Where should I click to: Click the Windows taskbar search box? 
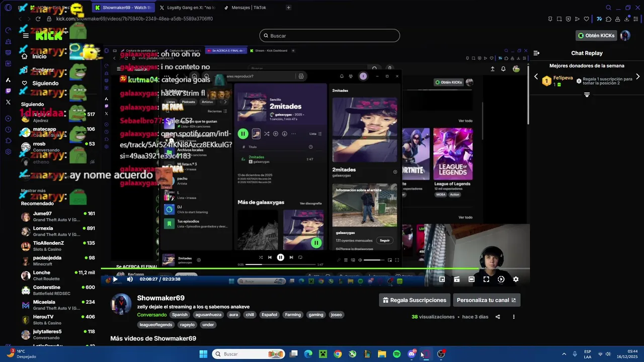249,354
